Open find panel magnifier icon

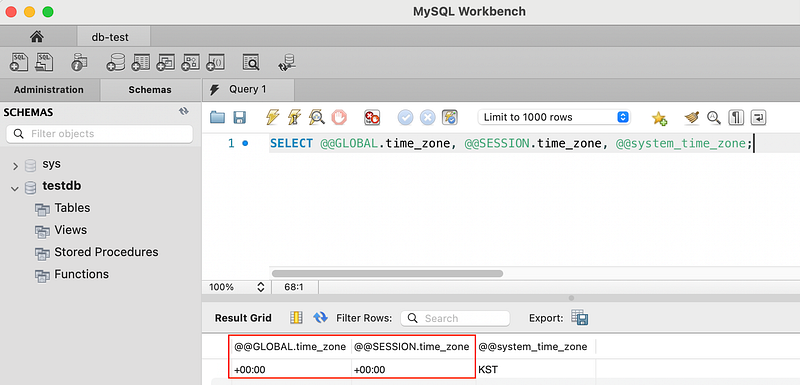tap(714, 117)
